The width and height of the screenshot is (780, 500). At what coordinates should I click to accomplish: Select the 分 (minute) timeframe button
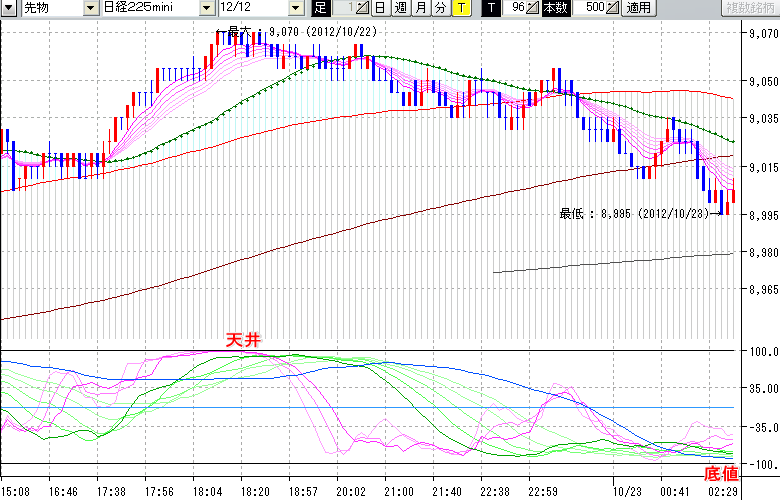pos(440,8)
